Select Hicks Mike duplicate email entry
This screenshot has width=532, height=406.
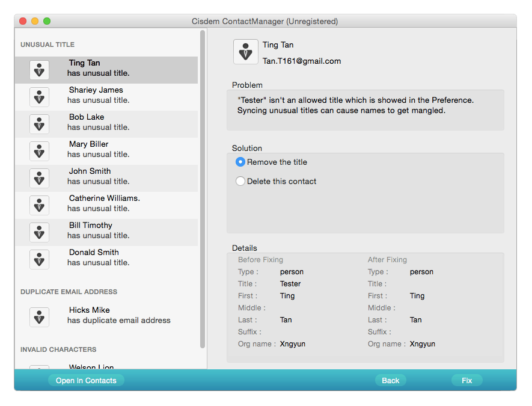point(106,317)
